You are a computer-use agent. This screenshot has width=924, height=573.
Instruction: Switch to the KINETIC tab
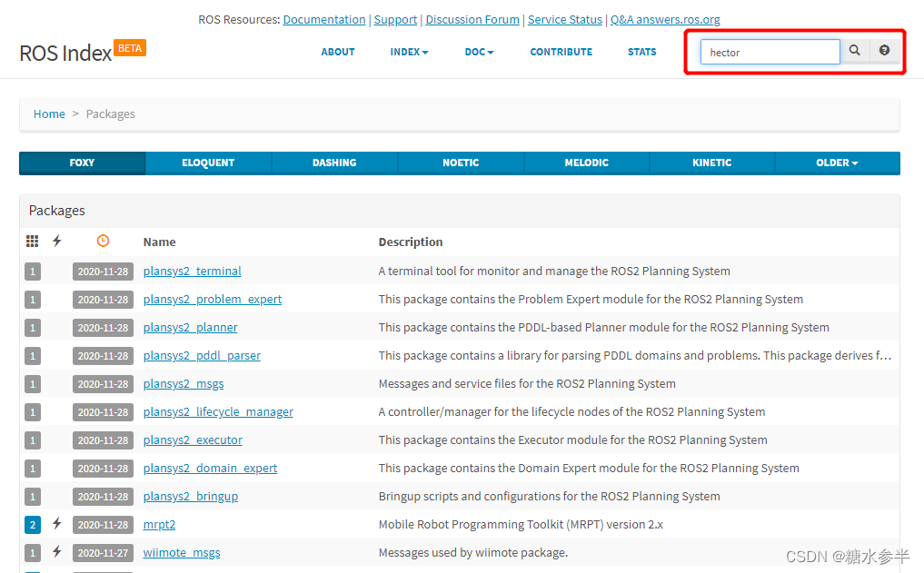tap(712, 163)
